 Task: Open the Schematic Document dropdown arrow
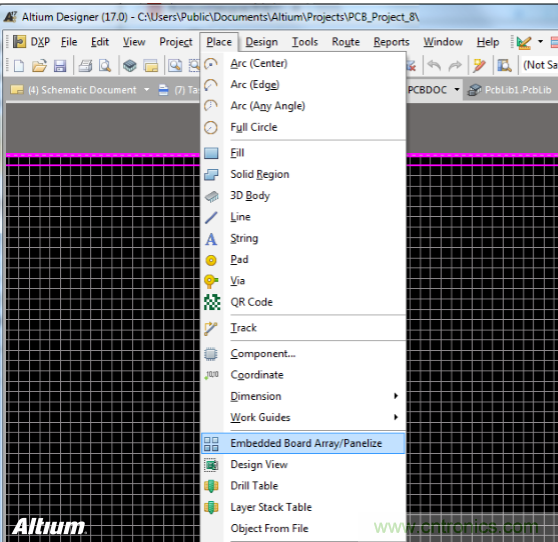(147, 90)
